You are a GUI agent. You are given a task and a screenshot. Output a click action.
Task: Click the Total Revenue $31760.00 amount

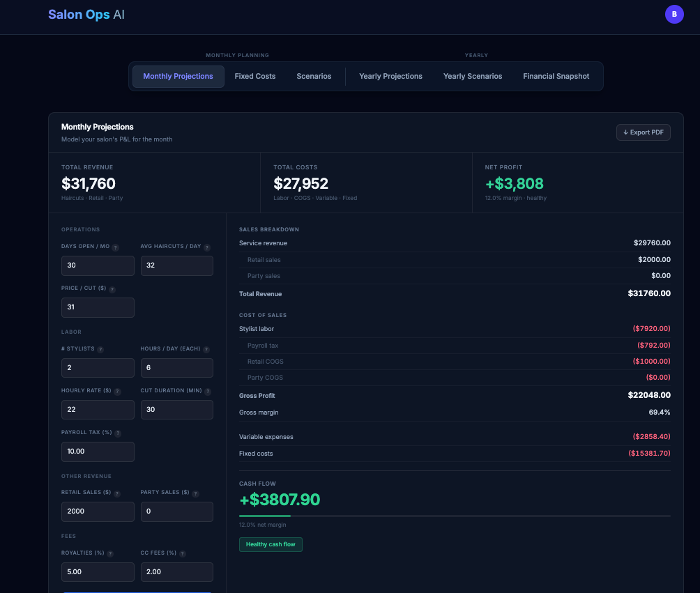[649, 293]
